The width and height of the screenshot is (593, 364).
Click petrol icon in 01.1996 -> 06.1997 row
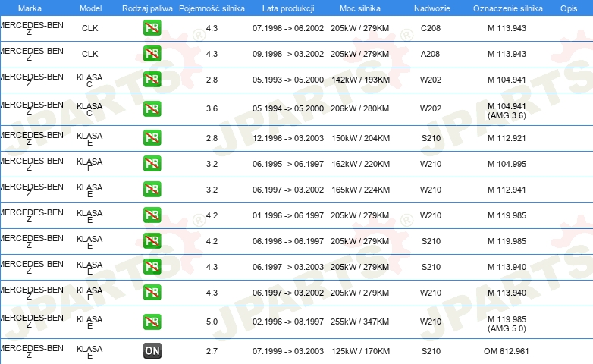coord(152,215)
